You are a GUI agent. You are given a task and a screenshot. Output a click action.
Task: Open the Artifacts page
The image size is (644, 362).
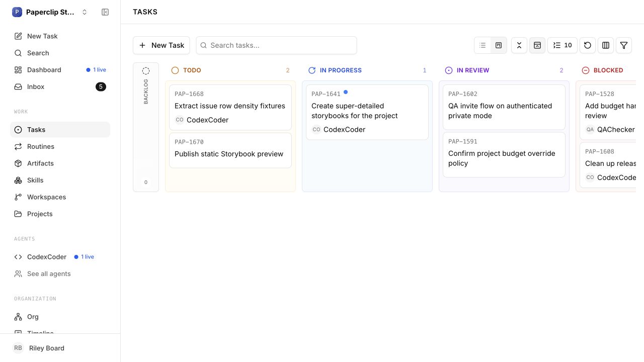[x=60, y=163]
